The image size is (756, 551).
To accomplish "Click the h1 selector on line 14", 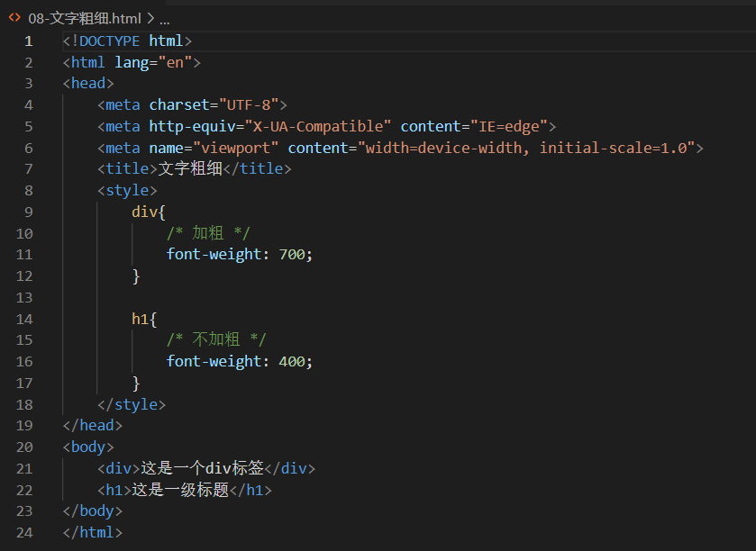I will (x=141, y=319).
